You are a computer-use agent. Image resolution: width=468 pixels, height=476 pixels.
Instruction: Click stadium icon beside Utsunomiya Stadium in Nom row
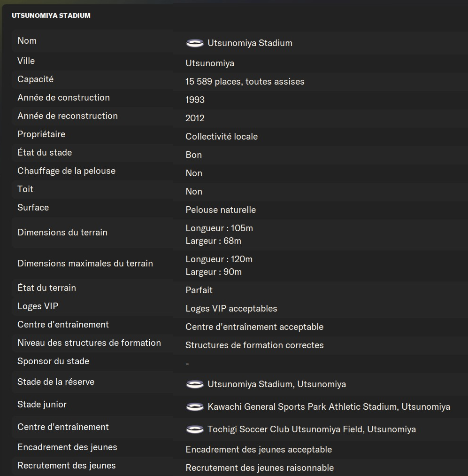pos(194,43)
